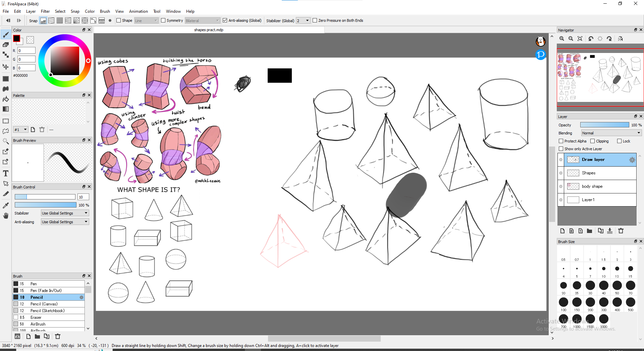Select the Lasso selection tool
Screen dimensions: 644x351
point(6,131)
